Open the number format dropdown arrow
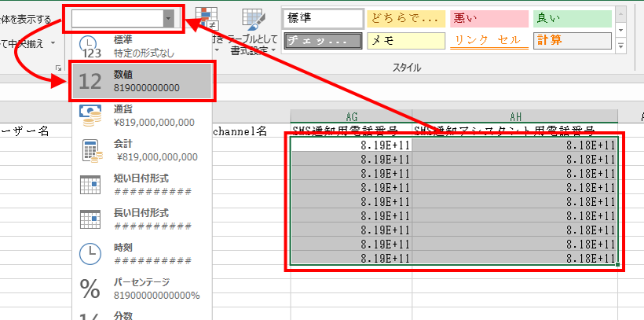This screenshot has height=320, width=644. (x=168, y=20)
